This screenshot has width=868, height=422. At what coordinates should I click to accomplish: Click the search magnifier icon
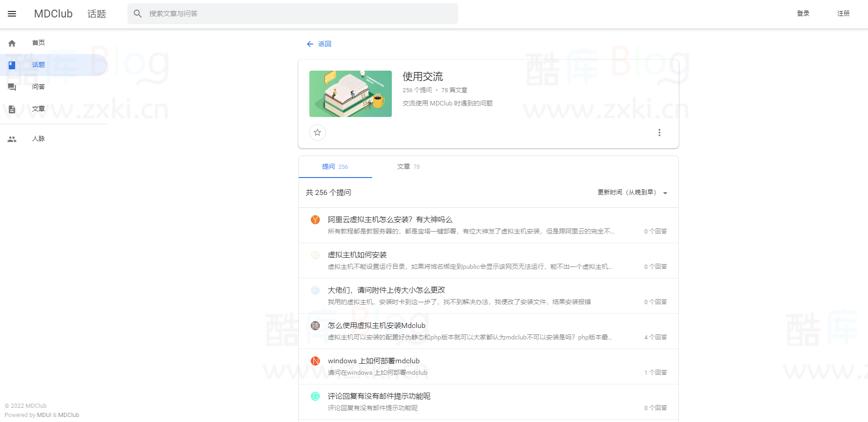[137, 13]
